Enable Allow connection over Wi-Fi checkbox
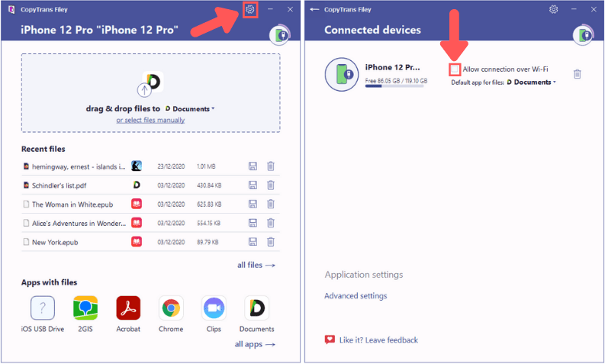This screenshot has height=364, width=605. [455, 69]
